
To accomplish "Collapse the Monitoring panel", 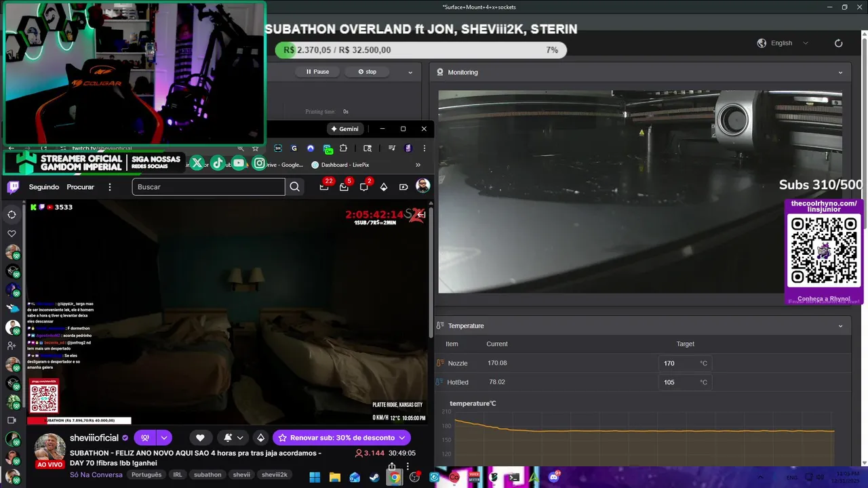I will [x=840, y=73].
